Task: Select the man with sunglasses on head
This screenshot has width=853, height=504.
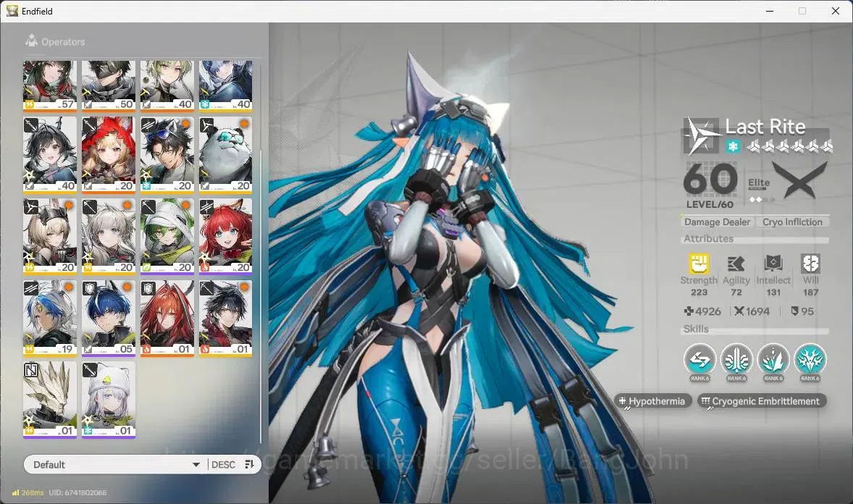Action: [x=167, y=154]
